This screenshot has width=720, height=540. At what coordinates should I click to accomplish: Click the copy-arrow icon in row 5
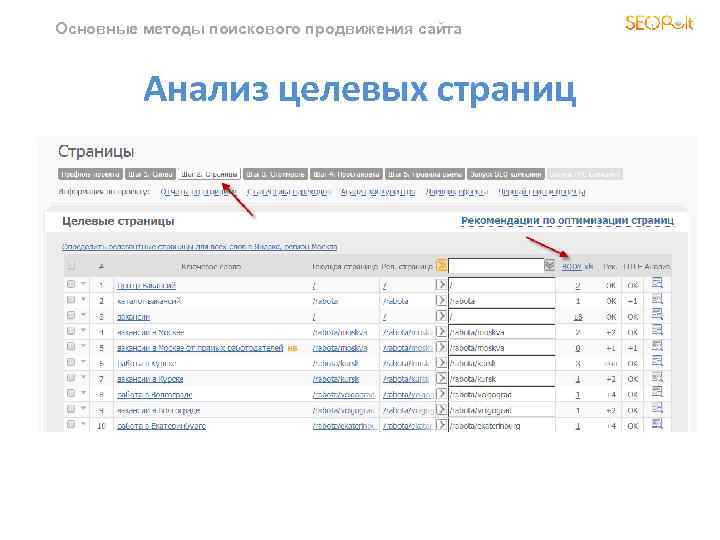click(441, 347)
